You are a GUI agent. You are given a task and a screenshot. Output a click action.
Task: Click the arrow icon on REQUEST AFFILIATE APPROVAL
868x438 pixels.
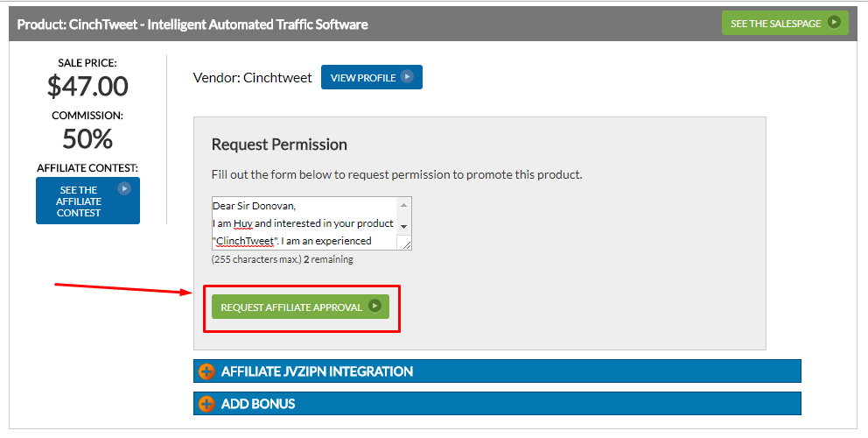pyautogui.click(x=374, y=306)
